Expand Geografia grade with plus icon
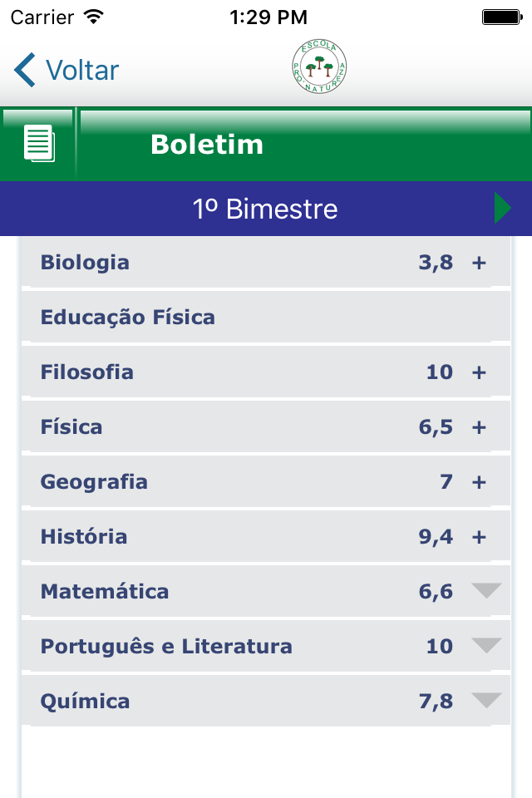 point(479,482)
